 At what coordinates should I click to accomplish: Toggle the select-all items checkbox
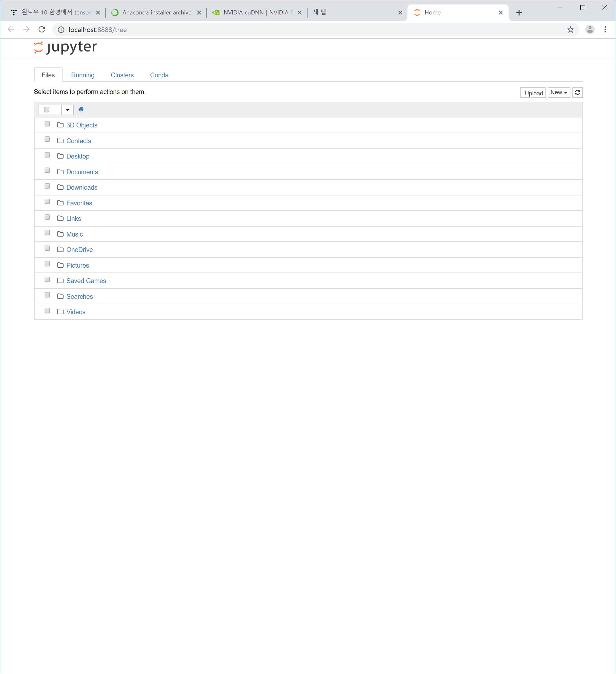(47, 110)
